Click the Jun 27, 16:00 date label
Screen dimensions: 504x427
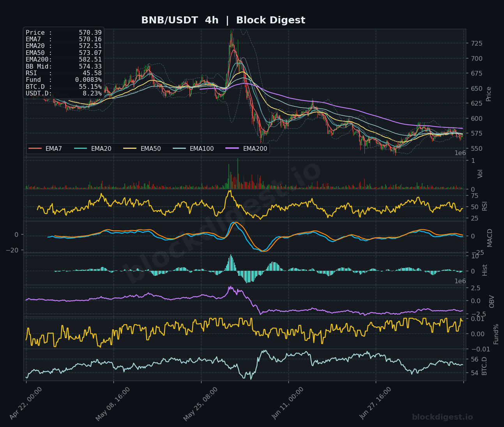[375, 404]
